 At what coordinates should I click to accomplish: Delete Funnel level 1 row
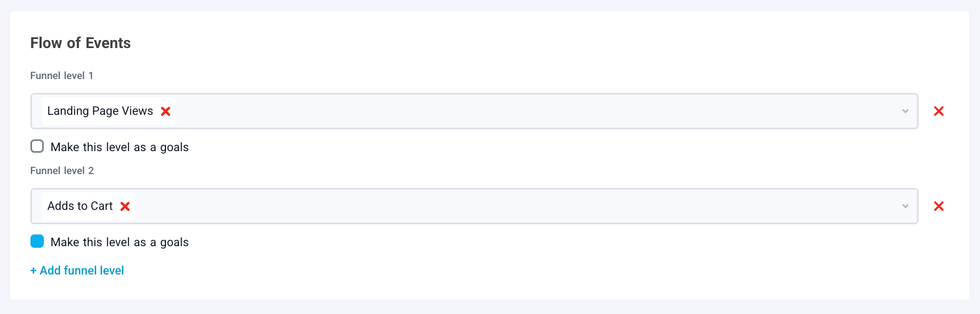pos(938,111)
